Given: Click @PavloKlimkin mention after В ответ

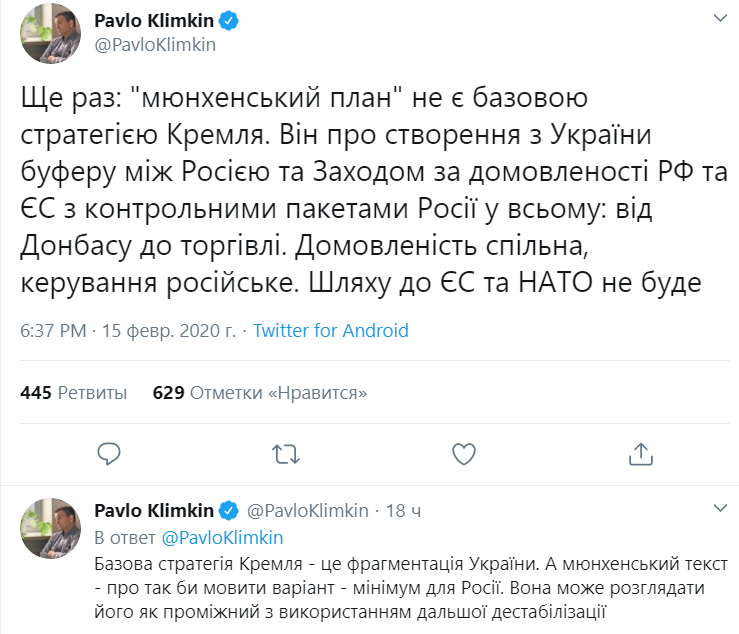Looking at the screenshot, I should tap(220, 538).
